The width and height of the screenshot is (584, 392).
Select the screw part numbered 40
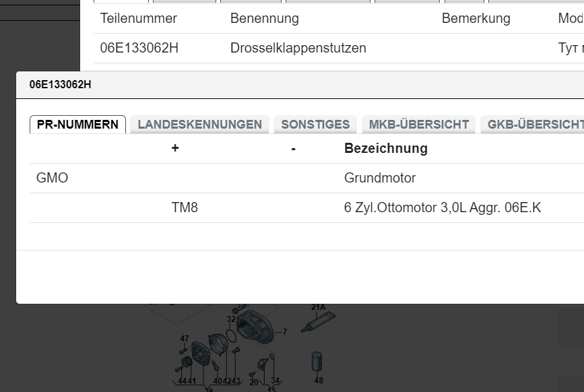[215, 366]
